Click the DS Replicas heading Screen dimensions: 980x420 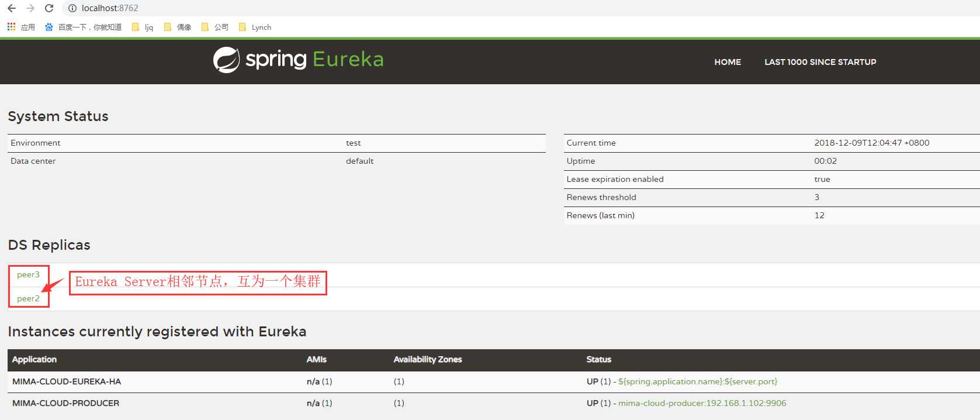tap(49, 245)
